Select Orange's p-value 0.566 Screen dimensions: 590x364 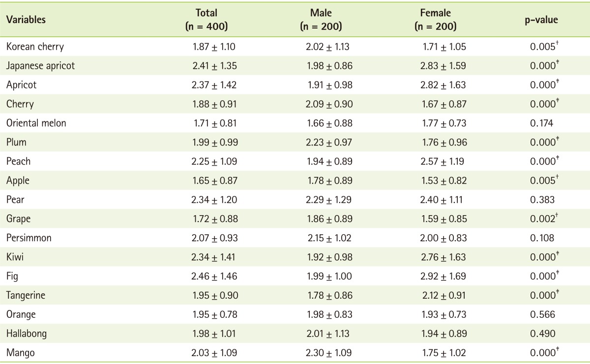click(543, 314)
